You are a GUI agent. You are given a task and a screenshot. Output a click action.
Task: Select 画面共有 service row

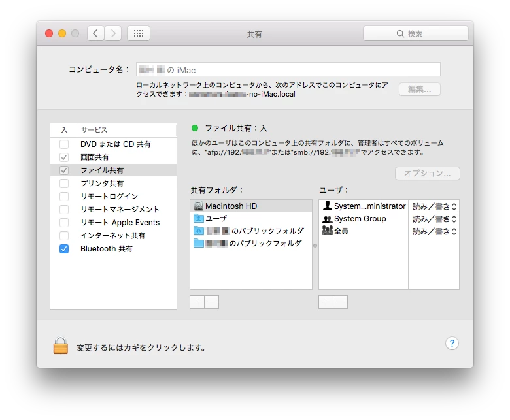114,157
